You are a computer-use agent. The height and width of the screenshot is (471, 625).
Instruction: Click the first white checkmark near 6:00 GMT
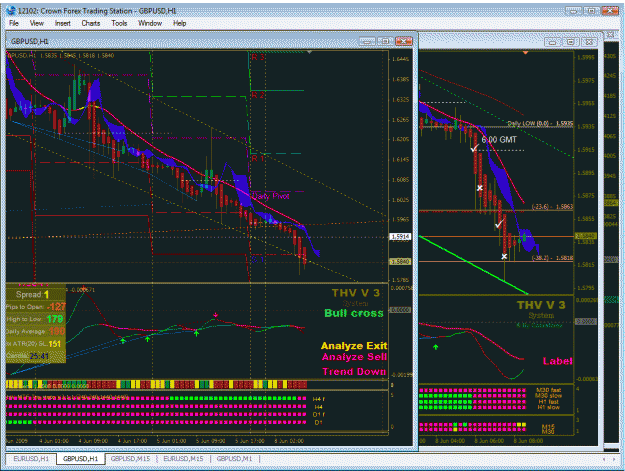coord(474,148)
